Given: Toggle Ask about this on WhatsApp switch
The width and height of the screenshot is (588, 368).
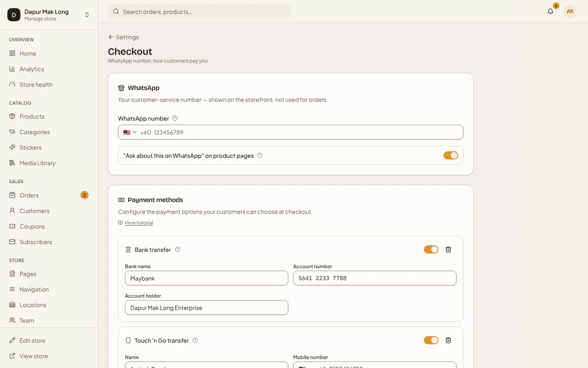Looking at the screenshot, I should (451, 155).
